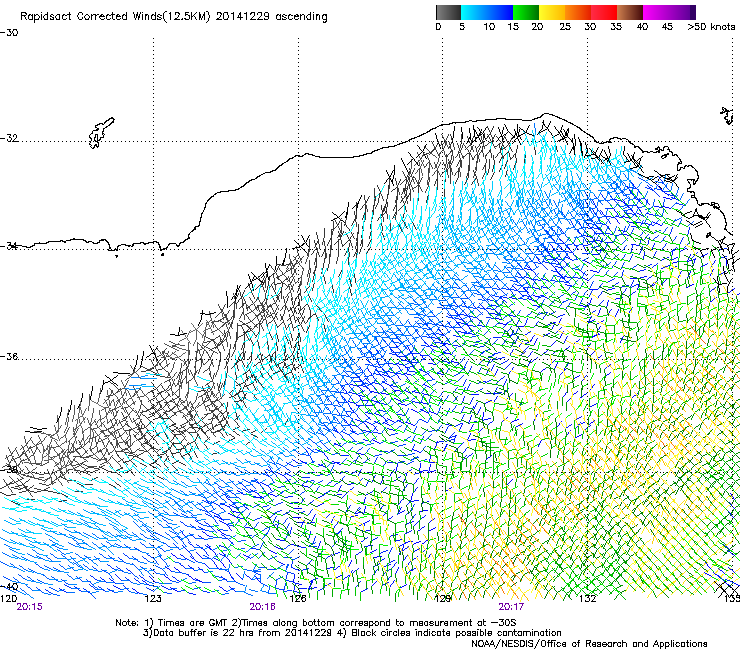Click the longitude label '132' on bottom axis
This screenshot has height=650, width=740.
587,598
